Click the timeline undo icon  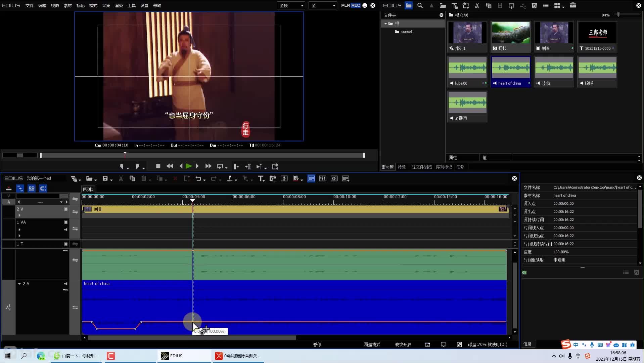(x=198, y=178)
